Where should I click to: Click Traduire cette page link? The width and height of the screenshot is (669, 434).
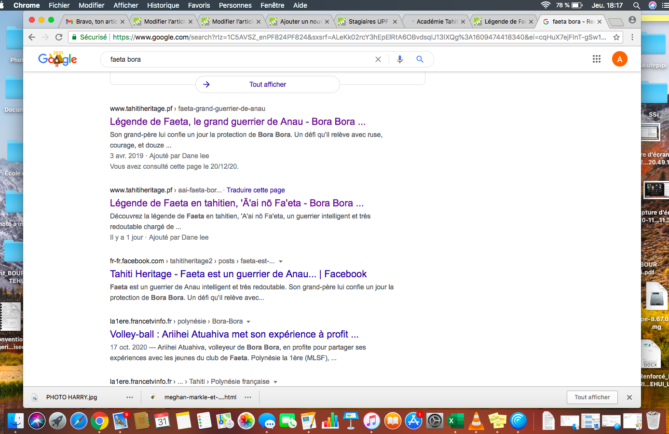pos(256,190)
